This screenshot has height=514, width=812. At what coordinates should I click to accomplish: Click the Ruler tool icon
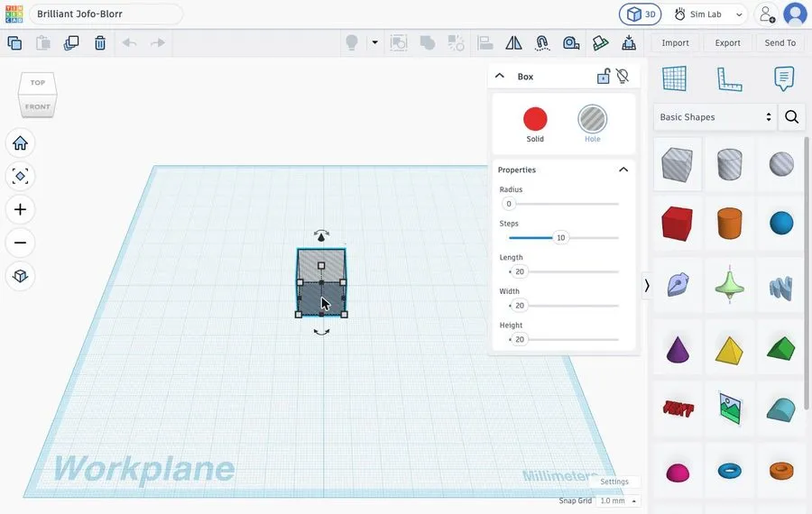(729, 79)
